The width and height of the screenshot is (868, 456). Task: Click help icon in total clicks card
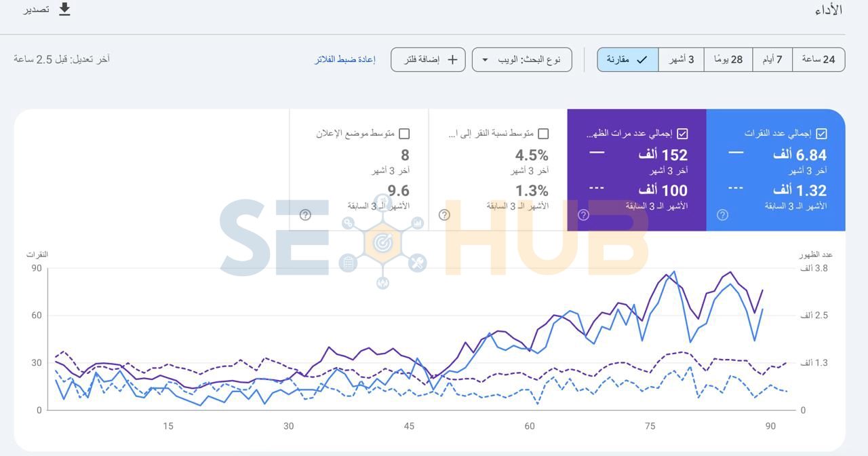(722, 215)
